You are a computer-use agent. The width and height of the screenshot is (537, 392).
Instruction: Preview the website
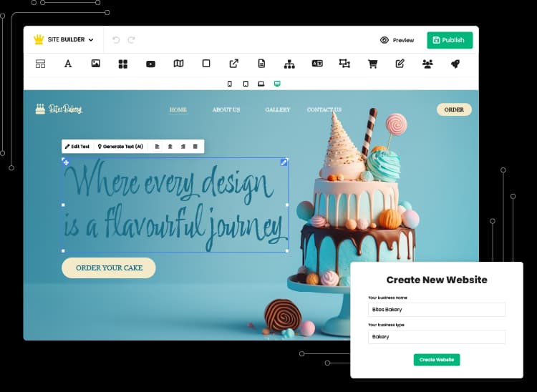[397, 40]
